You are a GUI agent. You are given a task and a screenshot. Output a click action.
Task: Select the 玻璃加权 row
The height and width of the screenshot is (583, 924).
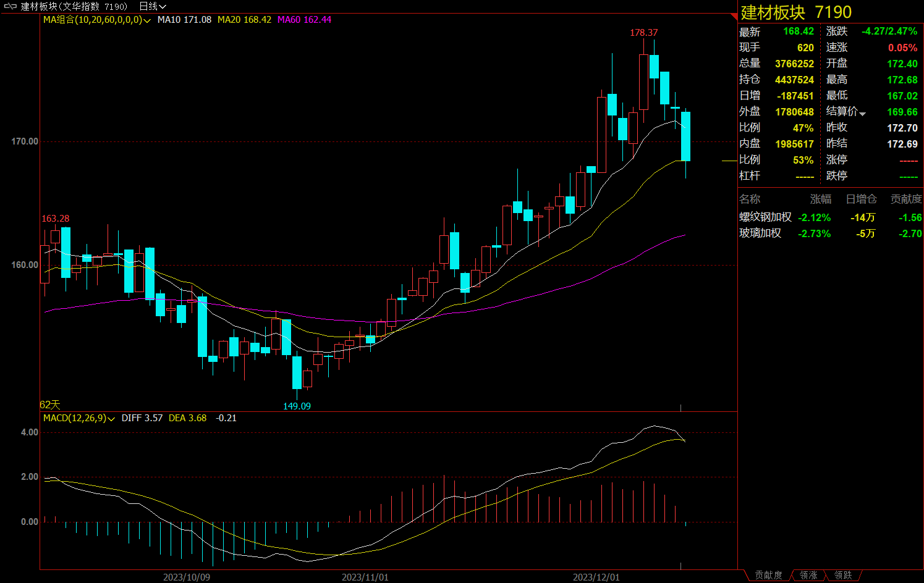coord(830,233)
